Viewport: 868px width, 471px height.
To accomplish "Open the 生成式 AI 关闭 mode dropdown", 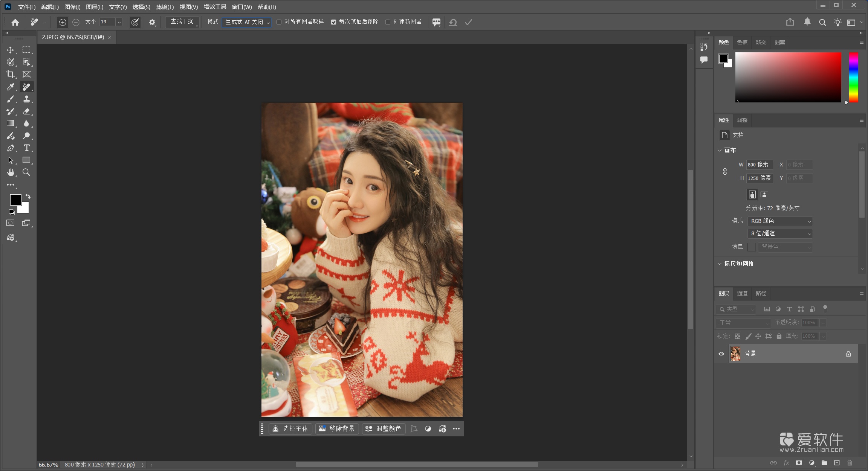I will pos(247,22).
